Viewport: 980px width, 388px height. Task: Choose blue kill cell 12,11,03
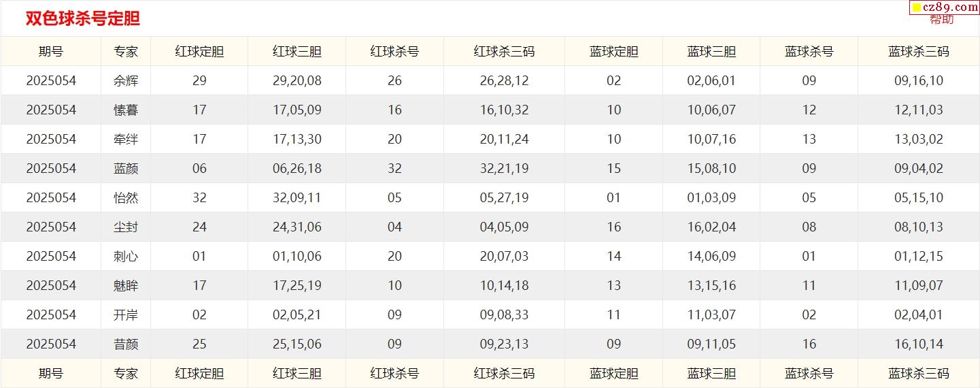(919, 110)
